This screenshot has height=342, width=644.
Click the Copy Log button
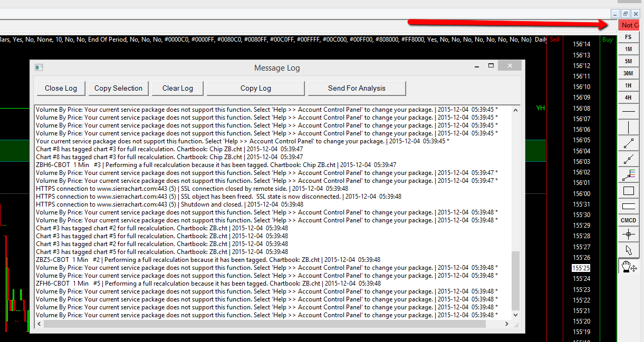(x=256, y=88)
